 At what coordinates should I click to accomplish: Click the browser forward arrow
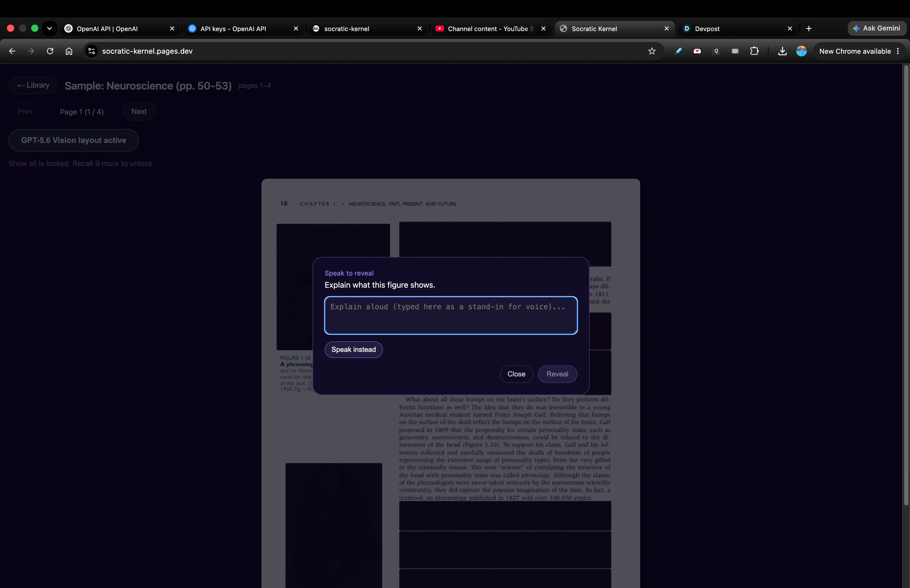point(31,51)
